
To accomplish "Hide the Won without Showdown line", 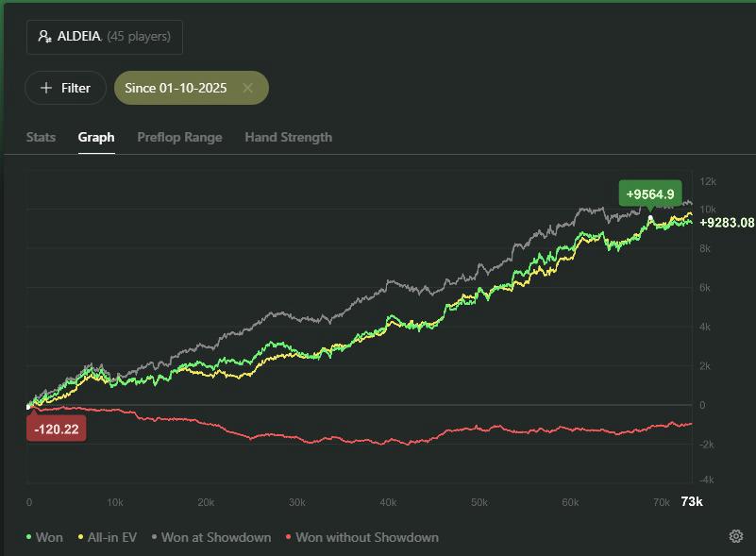I will (x=366, y=537).
